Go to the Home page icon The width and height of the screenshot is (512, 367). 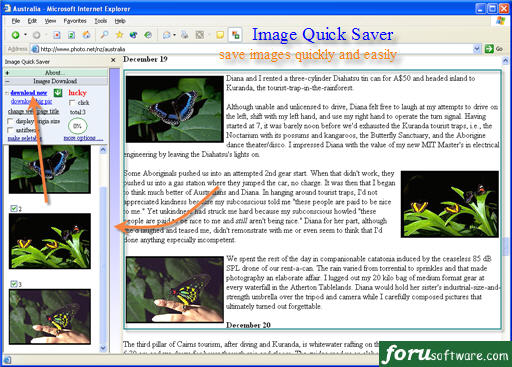point(87,35)
